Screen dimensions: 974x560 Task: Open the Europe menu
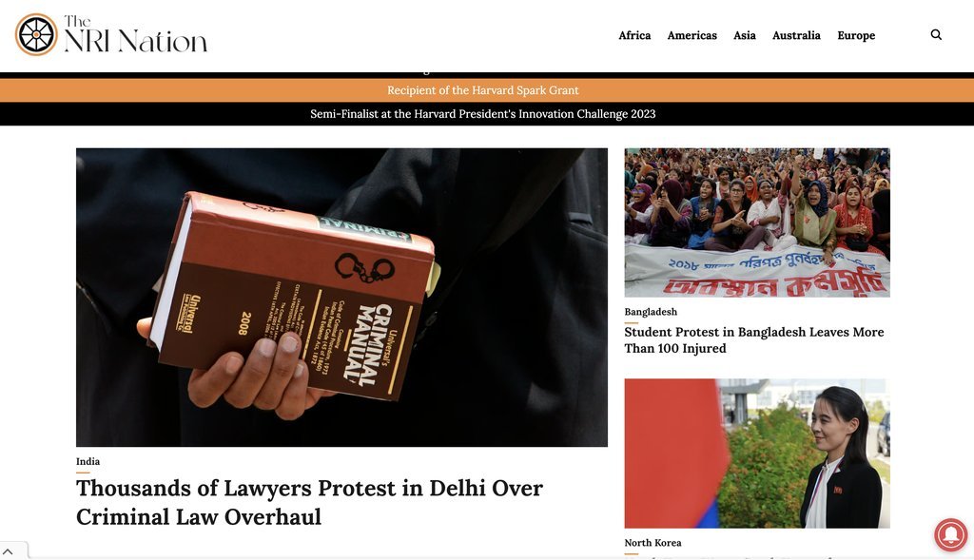[856, 35]
